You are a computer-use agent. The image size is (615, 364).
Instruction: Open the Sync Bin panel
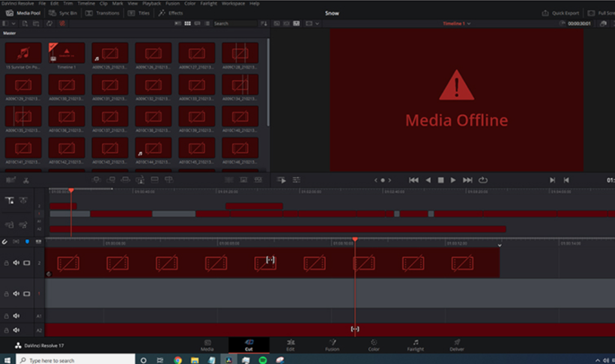[x=62, y=13]
